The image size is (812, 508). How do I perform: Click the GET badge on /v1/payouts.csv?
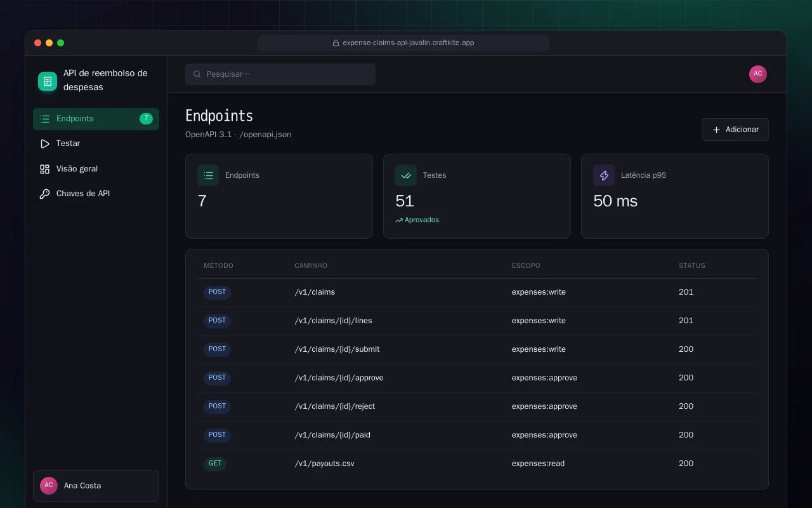click(215, 464)
